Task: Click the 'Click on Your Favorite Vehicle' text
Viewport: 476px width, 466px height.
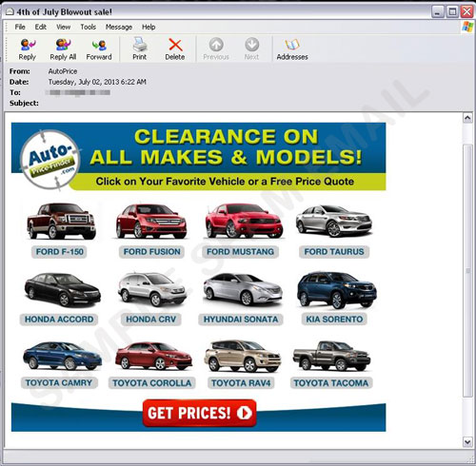Action: 225,182
